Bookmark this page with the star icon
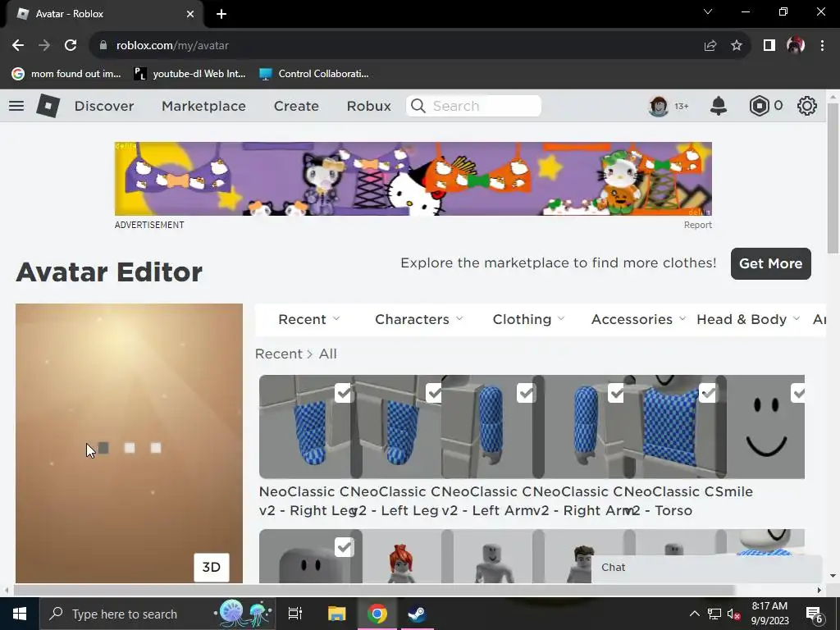840x630 pixels. (737, 46)
